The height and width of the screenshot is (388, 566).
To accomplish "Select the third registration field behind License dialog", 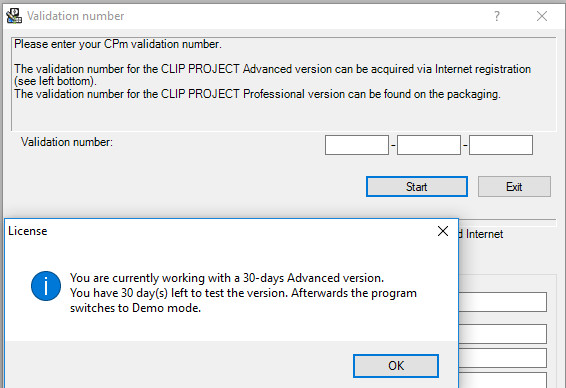I will click(x=503, y=358).
